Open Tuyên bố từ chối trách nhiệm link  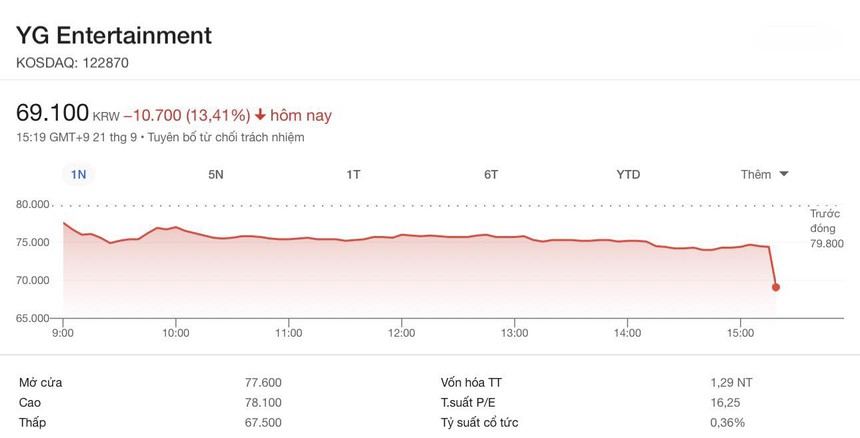pos(226,137)
